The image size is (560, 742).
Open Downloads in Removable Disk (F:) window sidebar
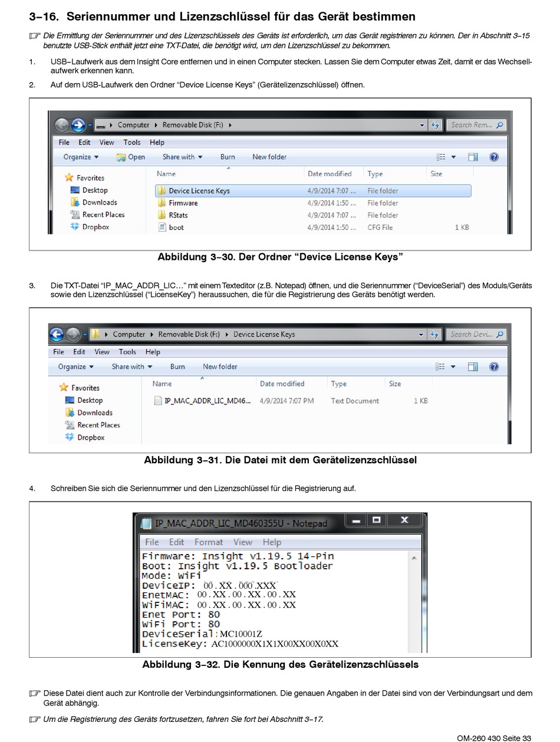tap(94, 202)
